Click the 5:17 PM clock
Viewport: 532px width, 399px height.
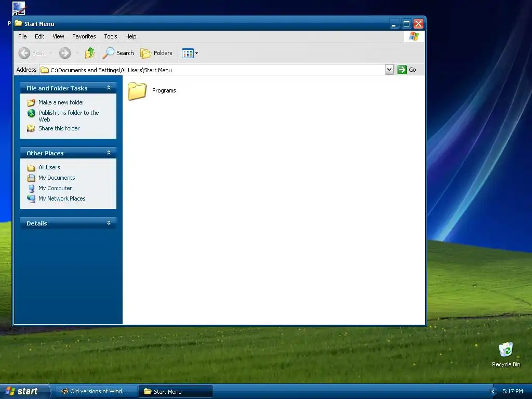[512, 391]
